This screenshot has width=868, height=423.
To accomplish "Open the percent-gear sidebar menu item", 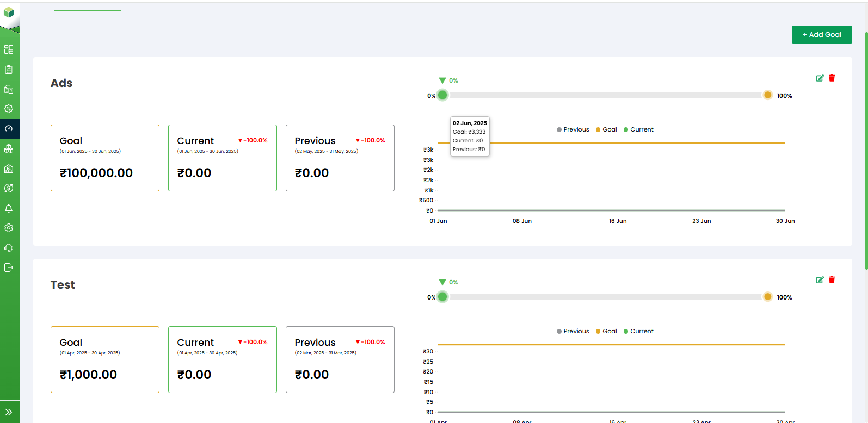I will 9,109.
